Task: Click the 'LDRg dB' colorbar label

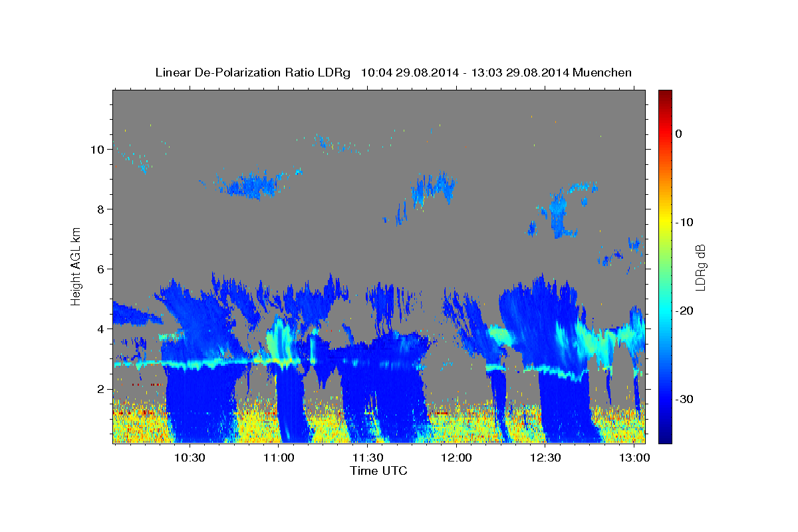Action: click(700, 267)
